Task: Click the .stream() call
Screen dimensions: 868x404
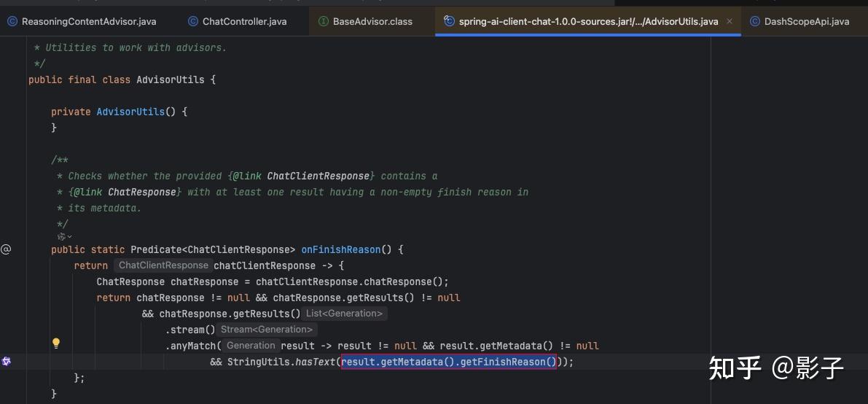Action: pos(190,330)
